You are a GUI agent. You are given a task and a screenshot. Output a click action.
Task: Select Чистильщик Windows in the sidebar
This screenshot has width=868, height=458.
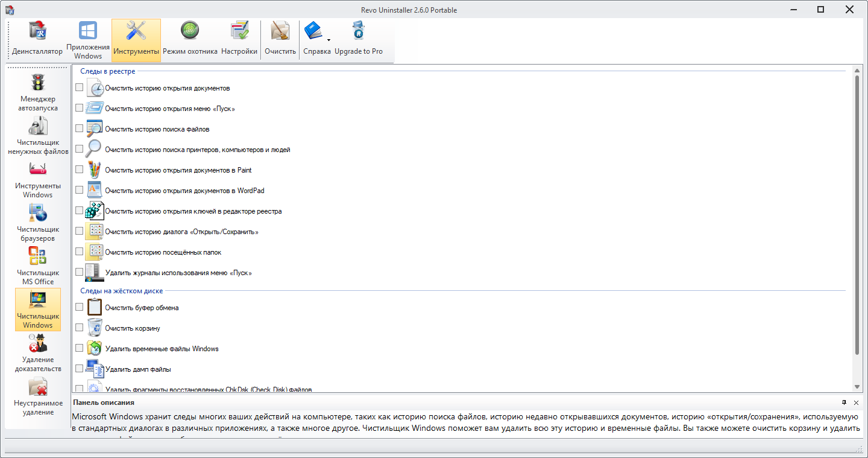[38, 310]
